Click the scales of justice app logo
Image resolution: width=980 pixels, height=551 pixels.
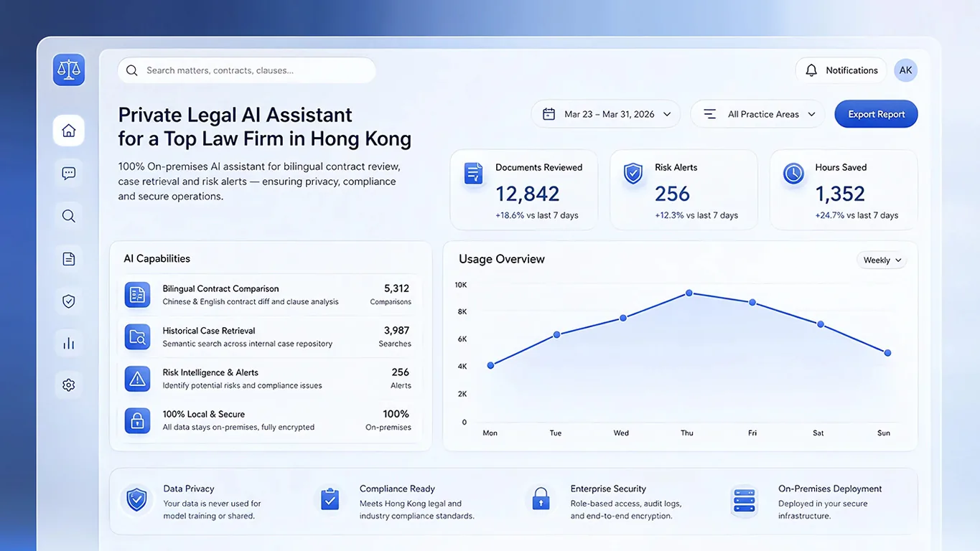point(69,70)
